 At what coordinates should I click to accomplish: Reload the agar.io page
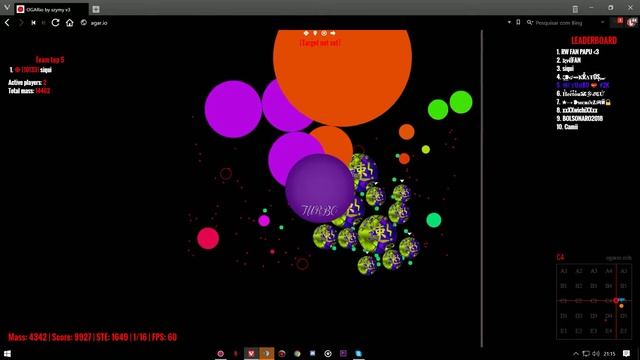point(56,22)
